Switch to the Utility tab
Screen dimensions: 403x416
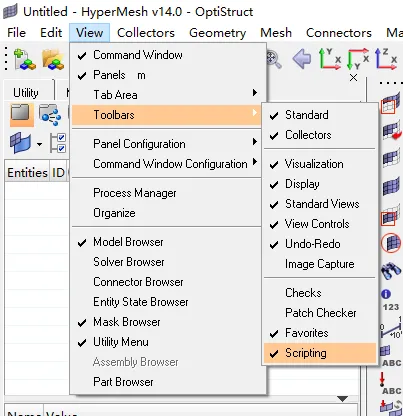click(26, 93)
